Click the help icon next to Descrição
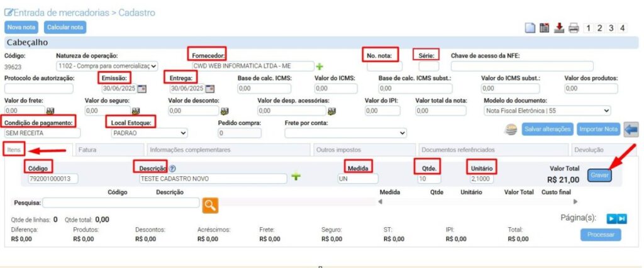644x268 pixels. pos(172,168)
